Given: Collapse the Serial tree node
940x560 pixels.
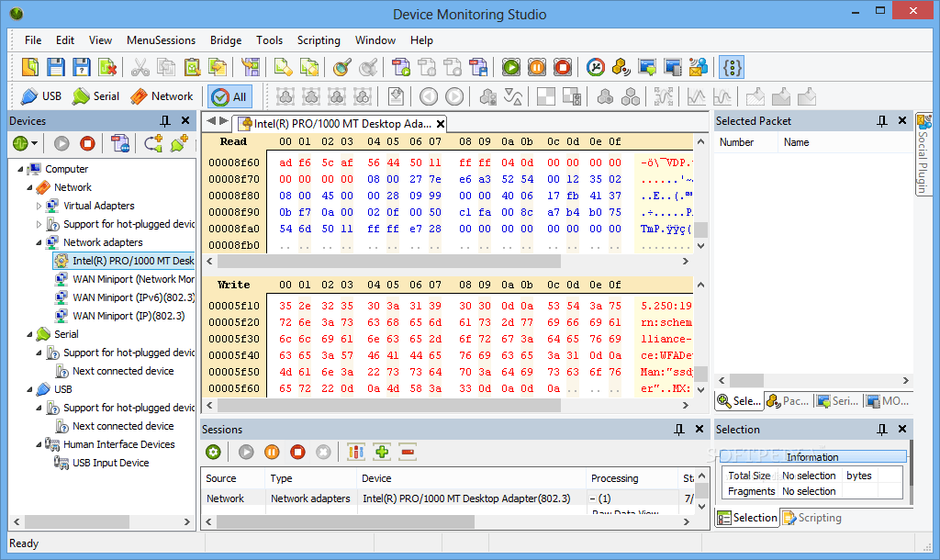Looking at the screenshot, I should click(x=29, y=334).
